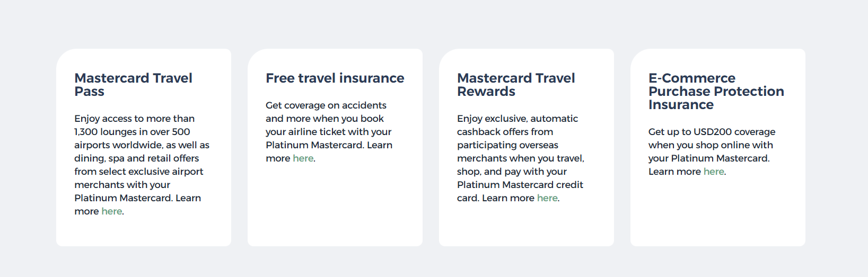This screenshot has width=868, height=277.
Task: Click 'when you shop online with' text
Action: pyautogui.click(x=711, y=145)
